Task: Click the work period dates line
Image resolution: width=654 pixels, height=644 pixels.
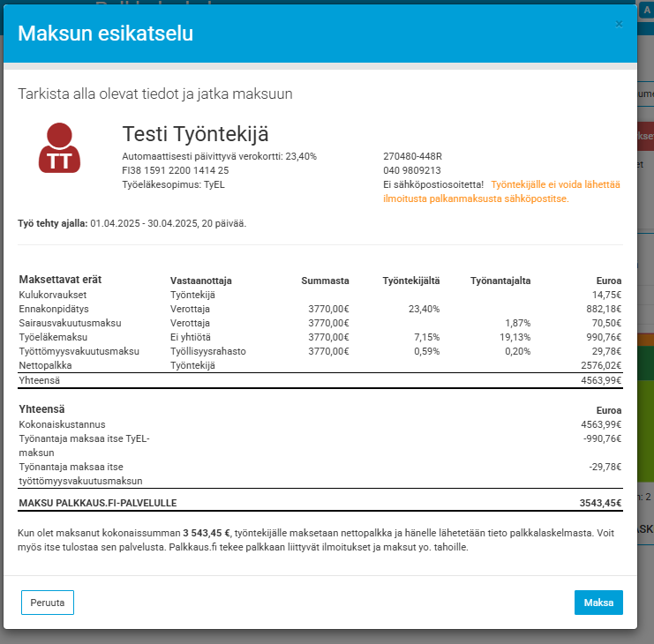Action: click(132, 223)
